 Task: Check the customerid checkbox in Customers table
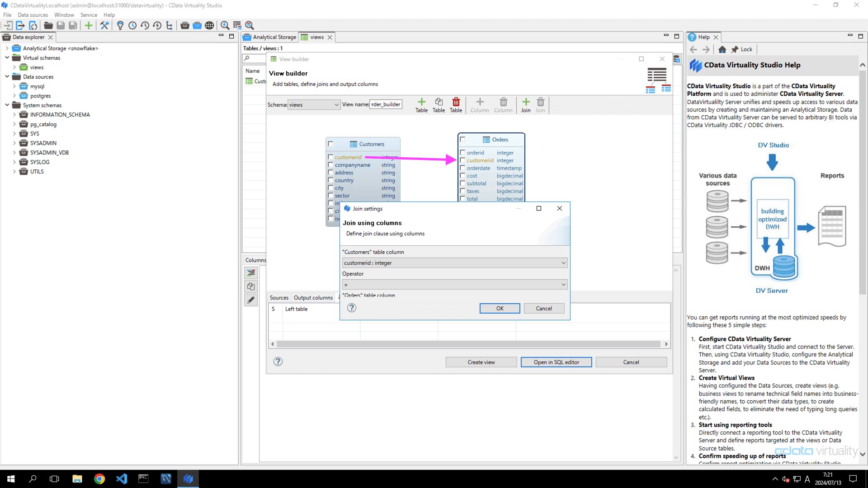point(330,157)
